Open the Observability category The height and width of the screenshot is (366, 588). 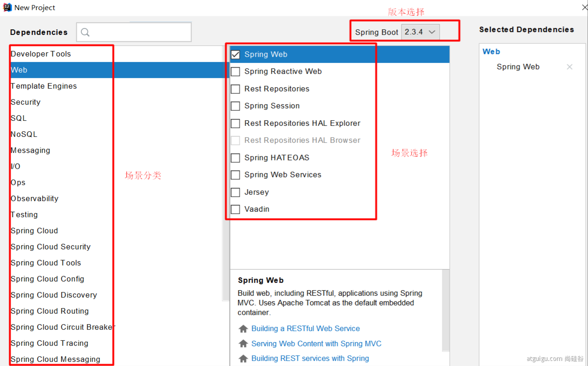point(116,199)
